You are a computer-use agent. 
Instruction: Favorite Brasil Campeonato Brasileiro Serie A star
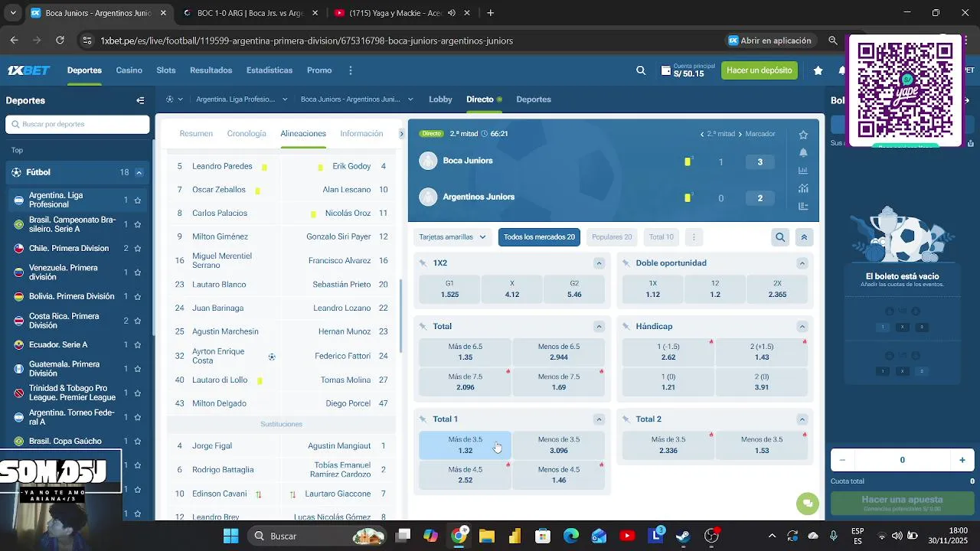(138, 225)
